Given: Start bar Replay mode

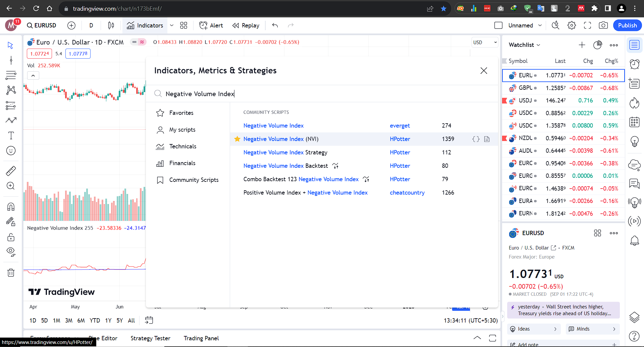Looking at the screenshot, I should tap(246, 25).
